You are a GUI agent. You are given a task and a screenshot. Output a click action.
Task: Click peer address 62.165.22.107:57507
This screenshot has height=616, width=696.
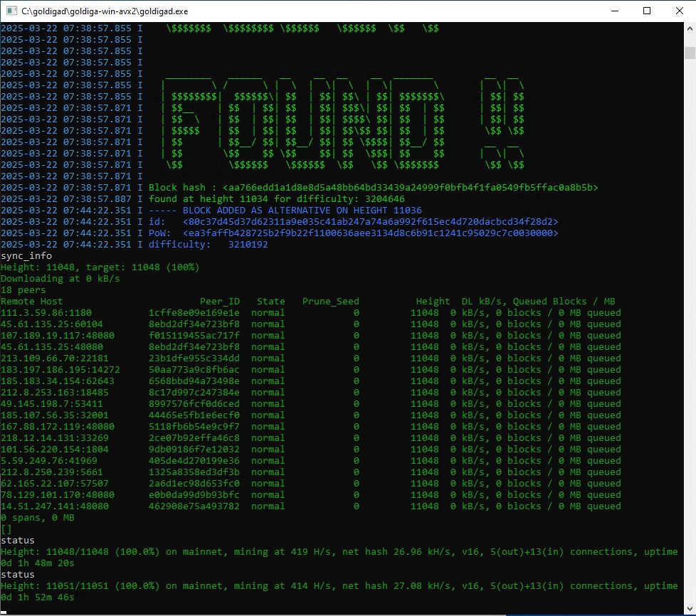pos(55,484)
